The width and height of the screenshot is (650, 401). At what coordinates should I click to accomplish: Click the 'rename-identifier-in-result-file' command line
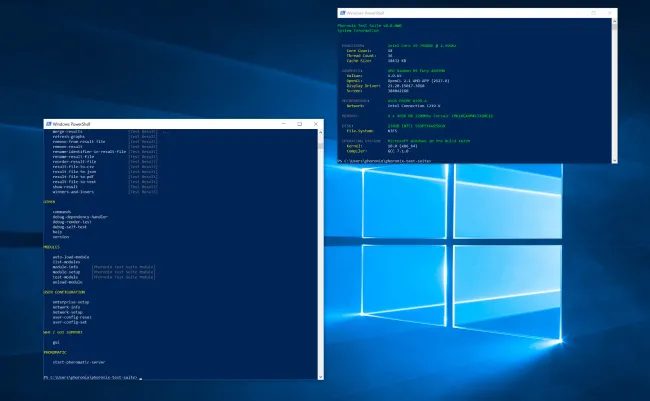tap(89, 151)
